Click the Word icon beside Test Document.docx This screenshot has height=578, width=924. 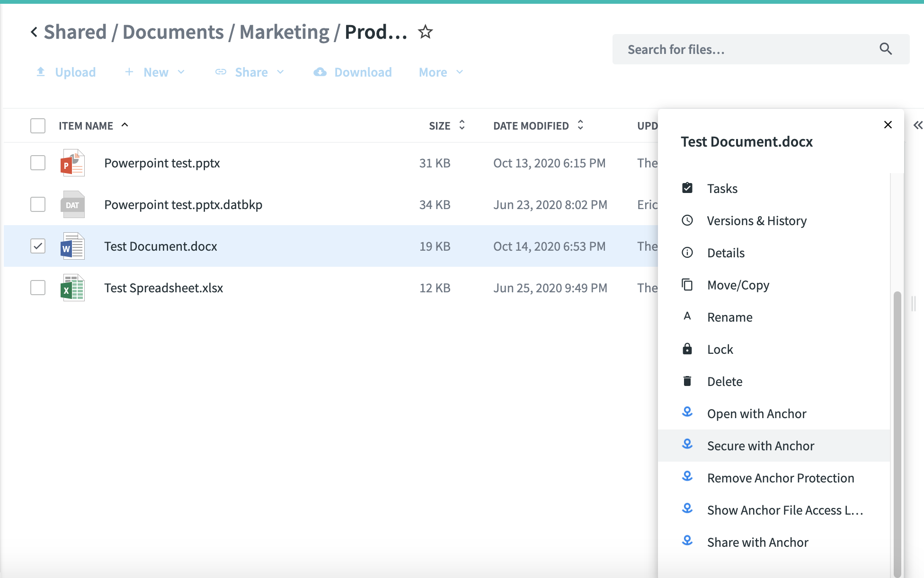(72, 246)
